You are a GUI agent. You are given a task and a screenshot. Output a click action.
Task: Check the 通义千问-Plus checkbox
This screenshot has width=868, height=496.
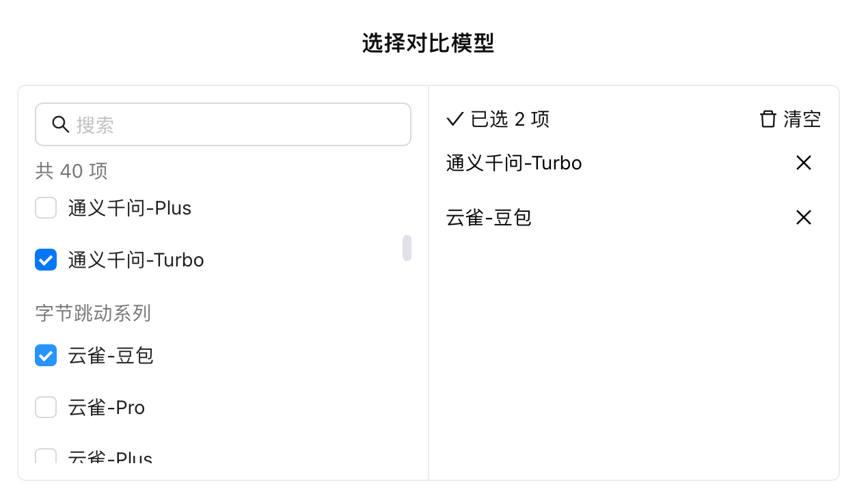pyautogui.click(x=46, y=208)
